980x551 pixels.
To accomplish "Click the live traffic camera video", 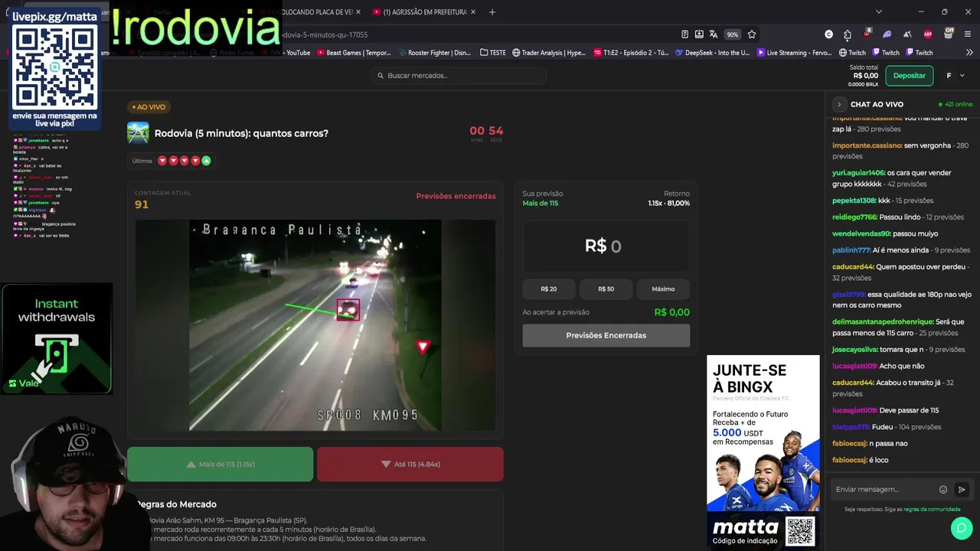I will (315, 325).
